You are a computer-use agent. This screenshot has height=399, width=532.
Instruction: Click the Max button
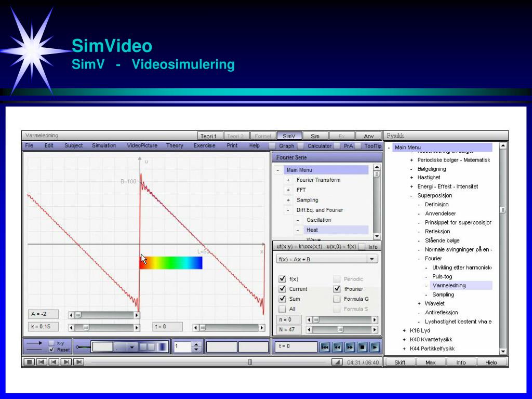pyautogui.click(x=430, y=362)
